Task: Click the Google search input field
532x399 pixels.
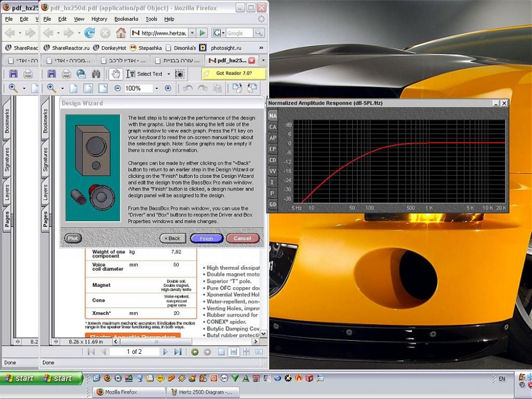Action: (239, 33)
